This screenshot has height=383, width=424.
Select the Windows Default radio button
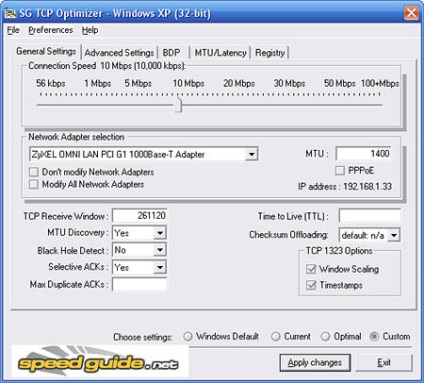[188, 336]
